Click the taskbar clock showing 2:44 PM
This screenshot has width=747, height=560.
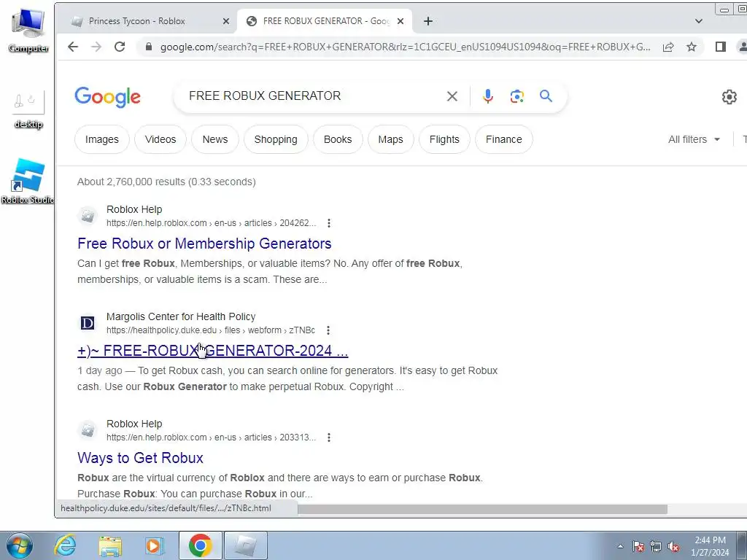[710, 546]
